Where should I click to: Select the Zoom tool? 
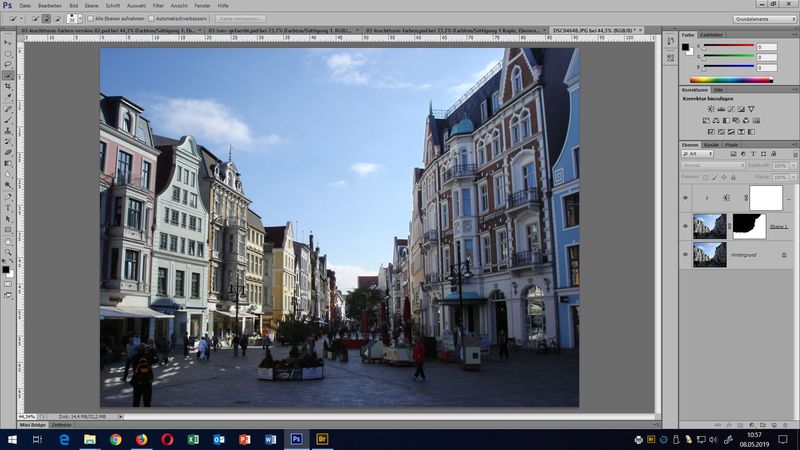pyautogui.click(x=8, y=253)
